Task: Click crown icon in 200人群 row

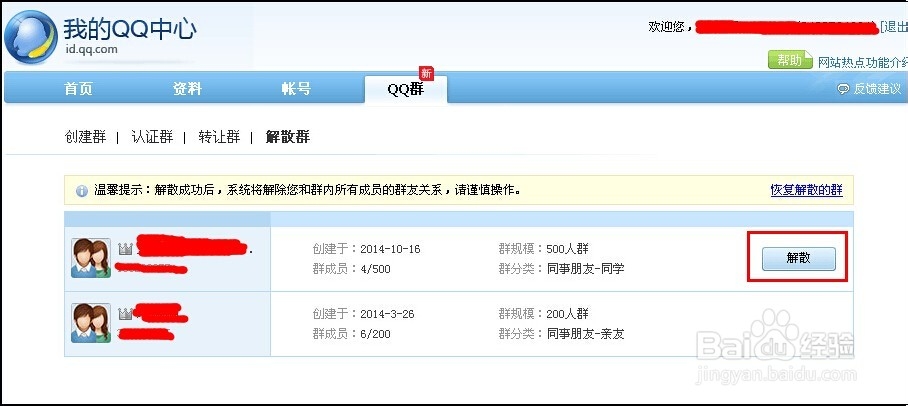Action: pyautogui.click(x=125, y=314)
